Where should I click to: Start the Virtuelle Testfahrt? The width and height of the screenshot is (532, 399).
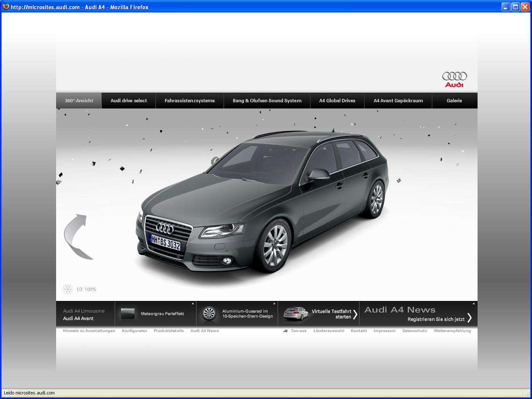331,314
